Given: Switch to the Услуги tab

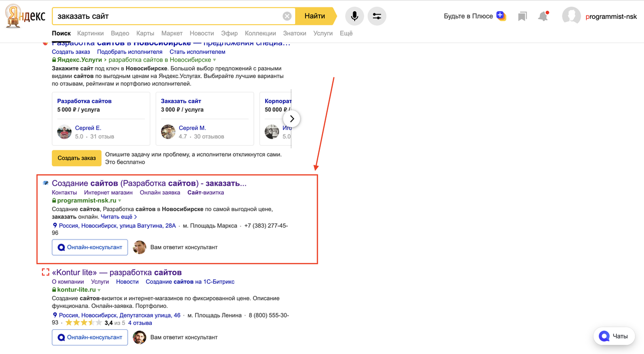Looking at the screenshot, I should [323, 33].
